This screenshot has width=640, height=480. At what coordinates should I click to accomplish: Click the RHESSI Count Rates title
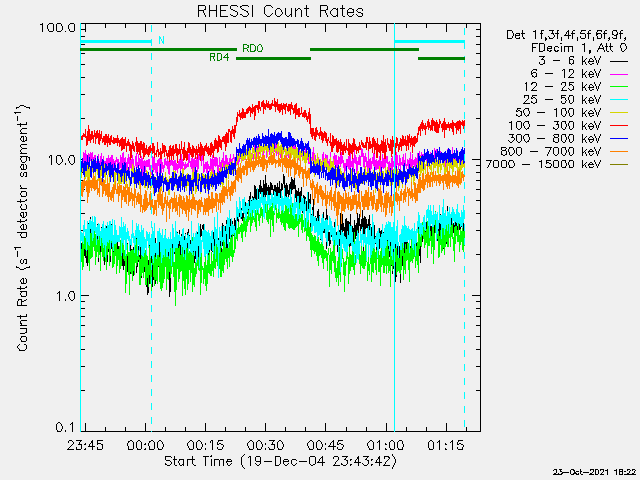pyautogui.click(x=280, y=11)
